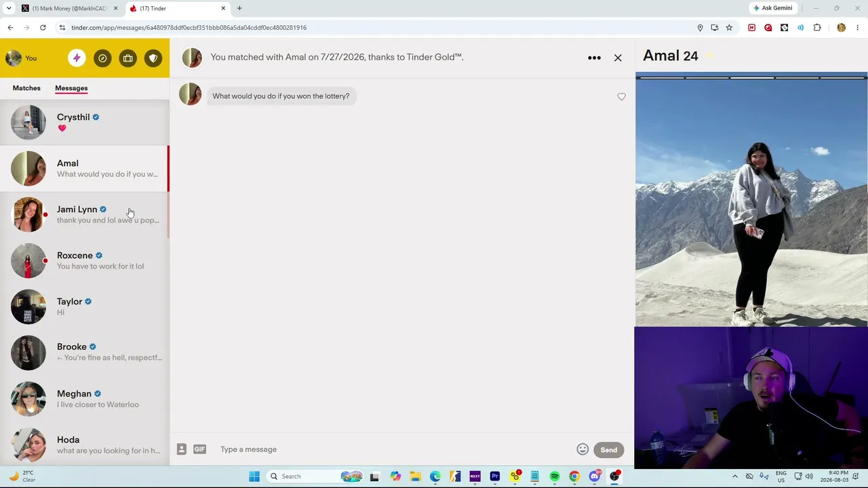Open conversation with Meghan
The image size is (868, 488).
tap(85, 399)
